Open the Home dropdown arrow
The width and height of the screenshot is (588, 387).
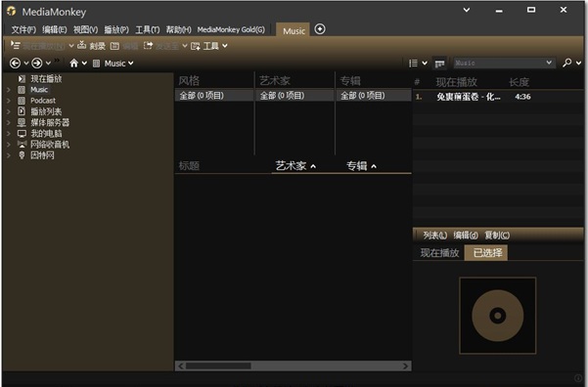pos(84,63)
